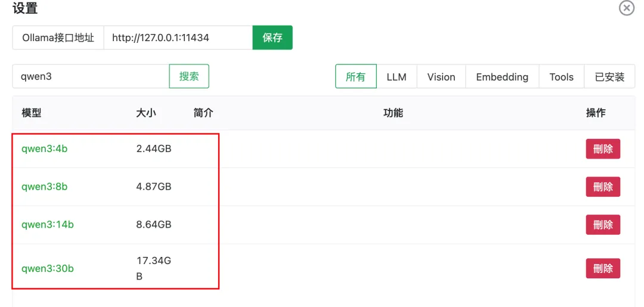Click the Ollama接口地址 URL input field
The height and width of the screenshot is (307, 644).
pyautogui.click(x=178, y=38)
